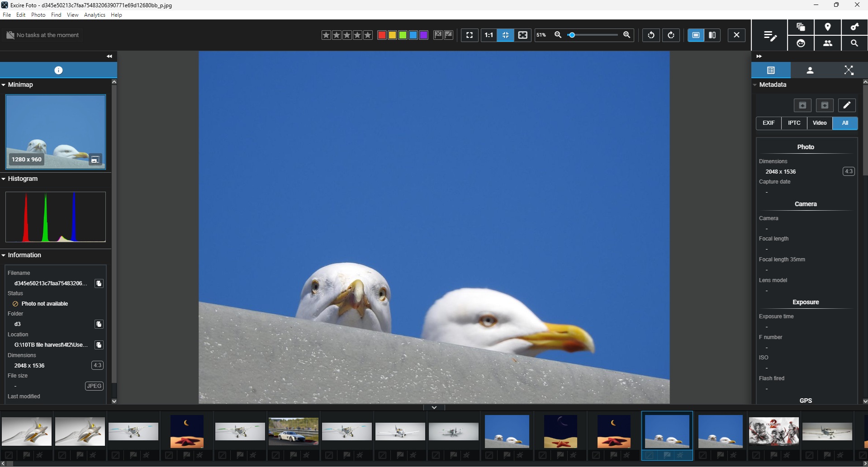
Task: Collapse the Histogram panel
Action: pyautogui.click(x=4, y=179)
